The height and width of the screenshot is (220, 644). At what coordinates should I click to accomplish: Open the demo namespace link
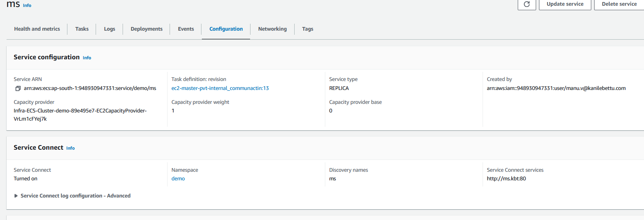pyautogui.click(x=178, y=179)
